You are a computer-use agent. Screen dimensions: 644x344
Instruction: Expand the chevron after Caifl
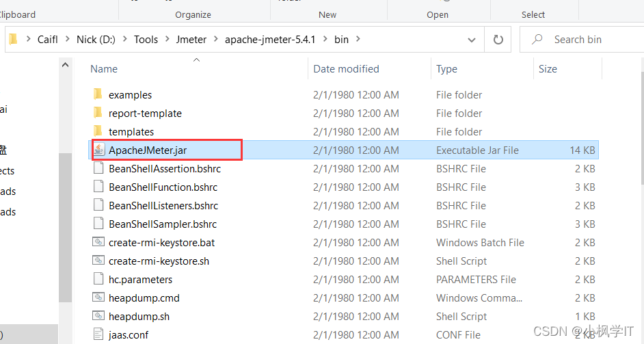pos(67,39)
